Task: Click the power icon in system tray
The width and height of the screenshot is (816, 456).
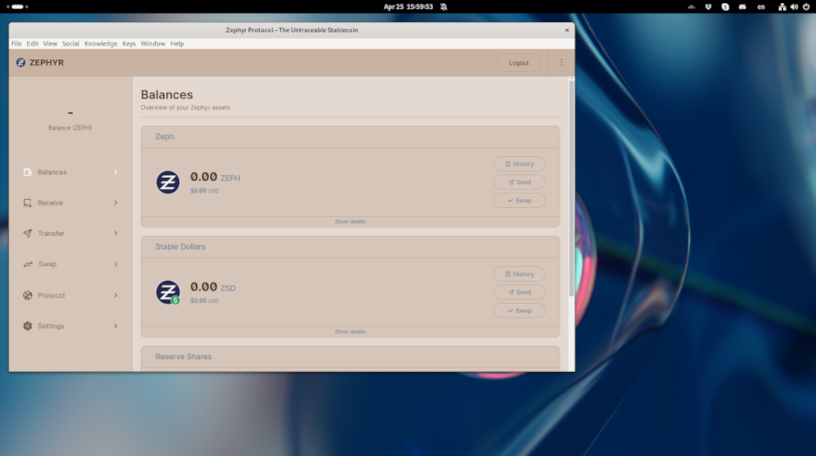Action: tap(806, 7)
